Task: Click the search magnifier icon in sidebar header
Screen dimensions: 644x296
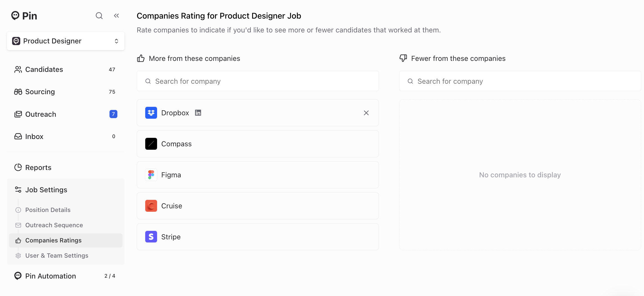Action: [99, 16]
